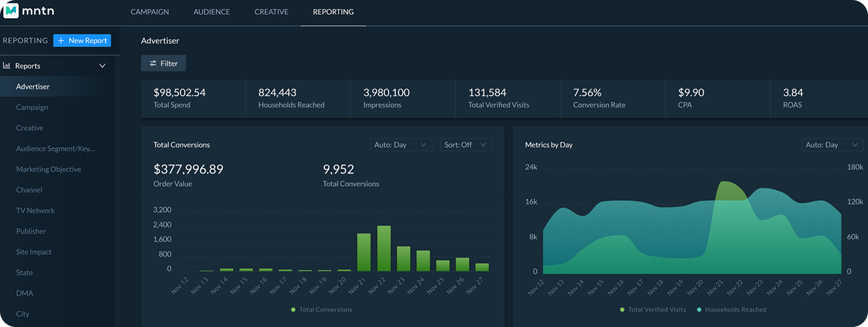The height and width of the screenshot is (327, 868).
Task: Click the New Report button
Action: pyautogui.click(x=82, y=41)
